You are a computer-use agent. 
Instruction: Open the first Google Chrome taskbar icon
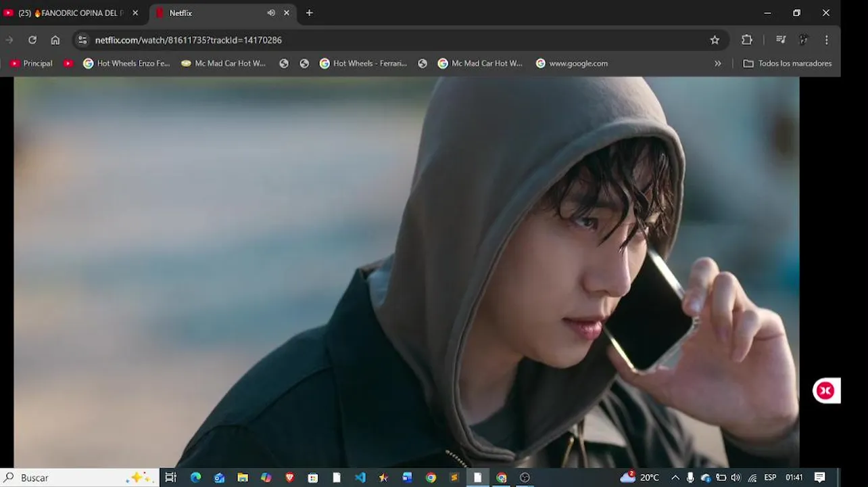pyautogui.click(x=431, y=478)
